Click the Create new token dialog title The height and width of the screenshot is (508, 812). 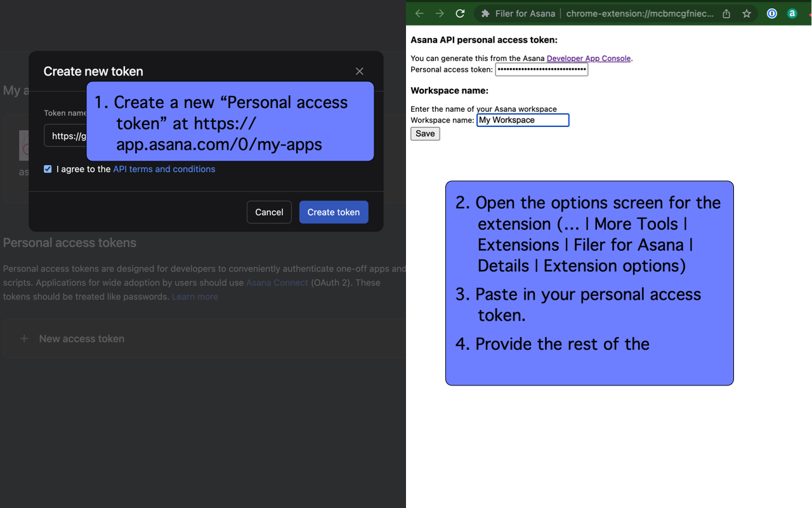93,71
